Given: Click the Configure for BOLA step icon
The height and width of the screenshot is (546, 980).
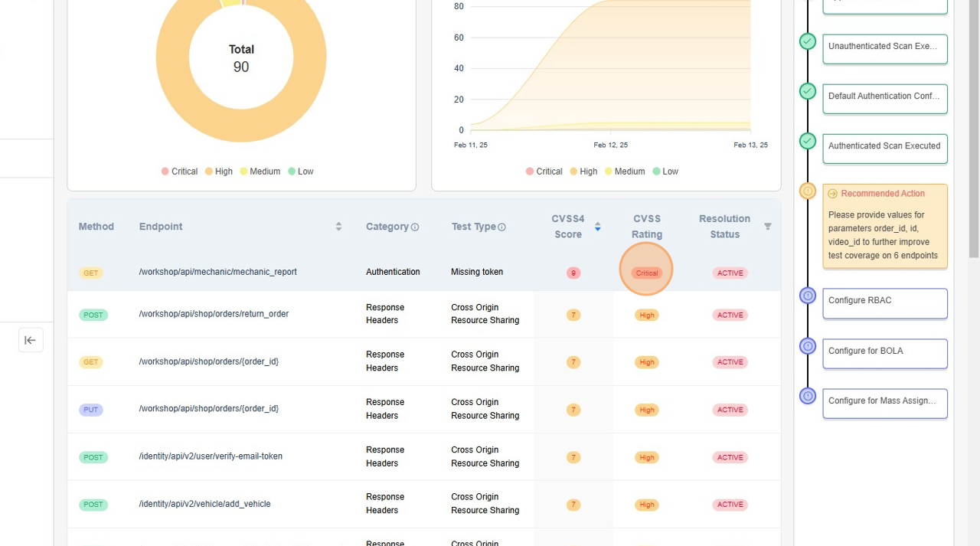Looking at the screenshot, I should pos(808,346).
